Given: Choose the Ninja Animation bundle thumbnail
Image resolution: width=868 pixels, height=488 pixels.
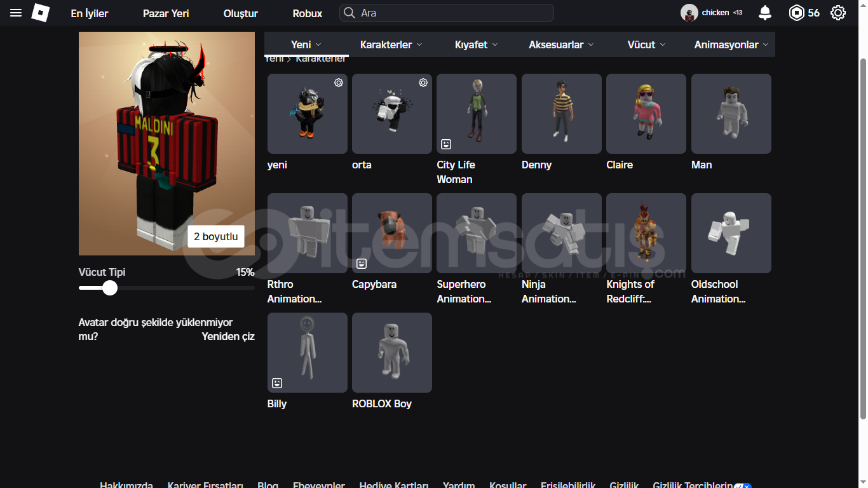Looking at the screenshot, I should point(562,233).
